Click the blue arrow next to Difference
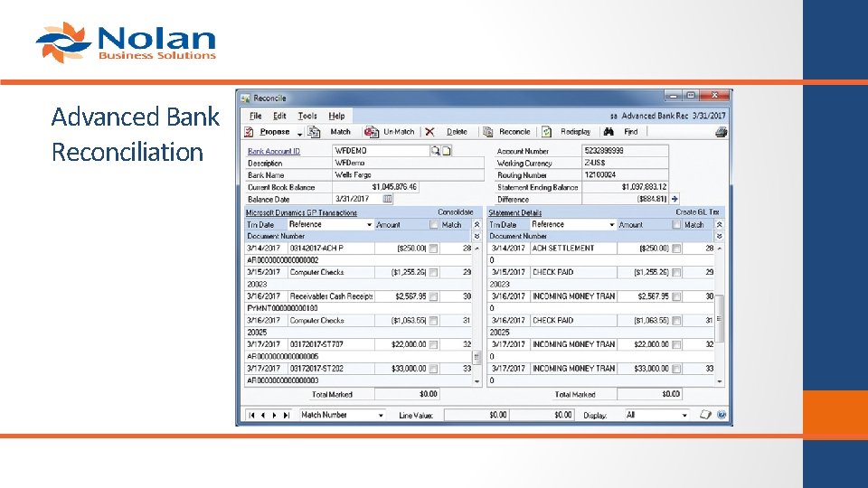 pos(675,199)
